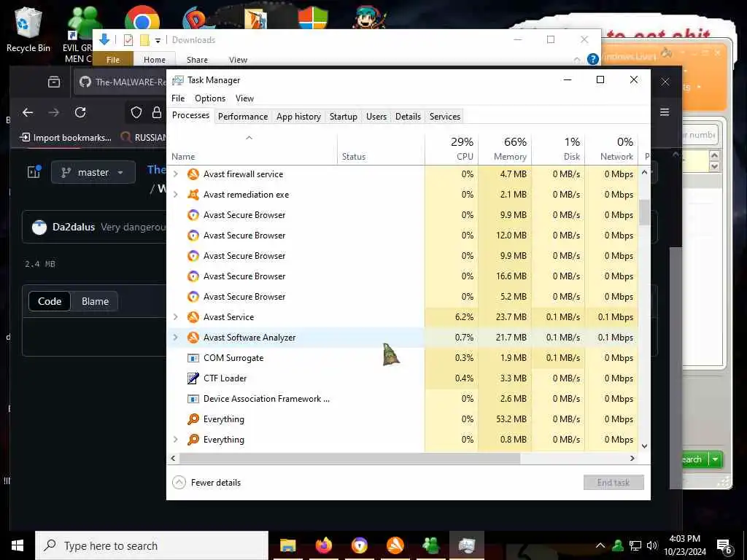Screen dimensions: 747x560
Task: Click Firefox reload page icon
Action: point(80,112)
